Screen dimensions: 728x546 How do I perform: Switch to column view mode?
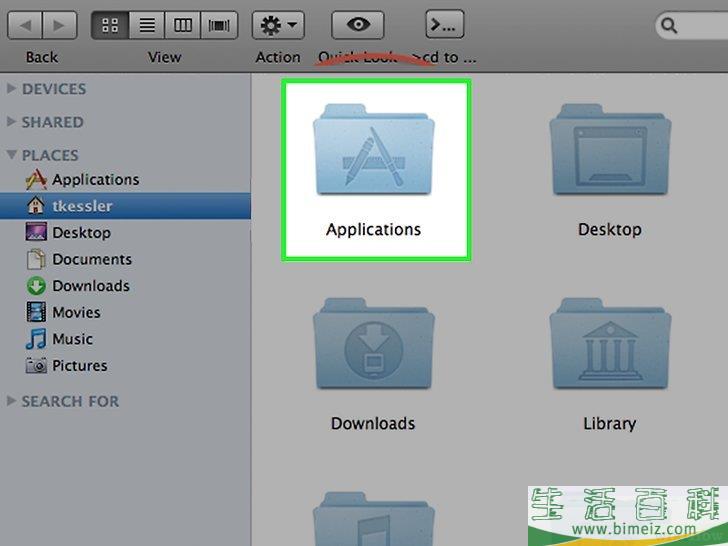click(x=182, y=24)
